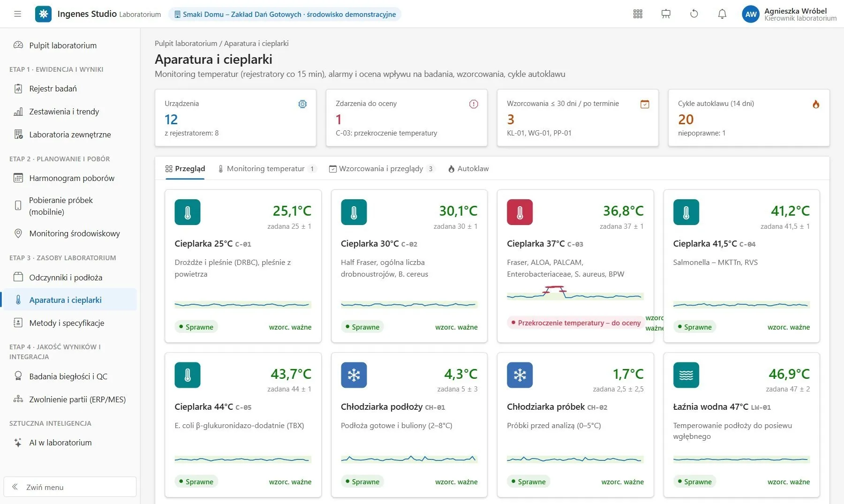The width and height of the screenshot is (844, 504).
Task: Open the apps grid icon
Action: pos(638,14)
